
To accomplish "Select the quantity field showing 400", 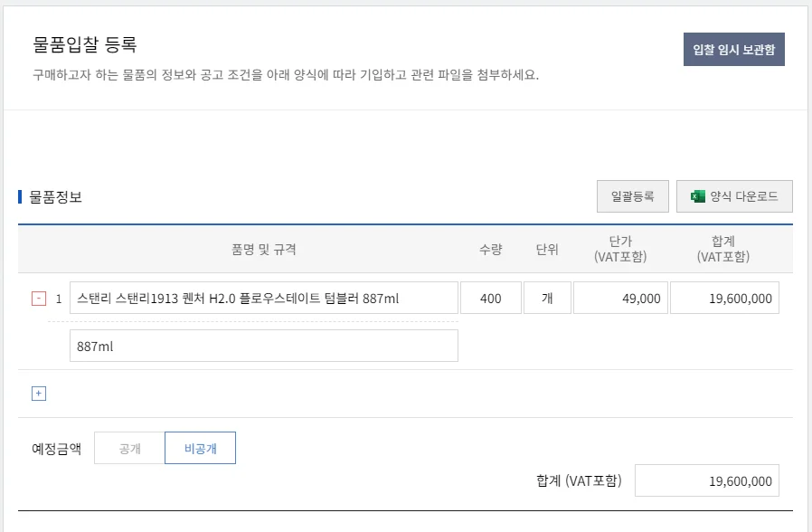I will tap(490, 297).
